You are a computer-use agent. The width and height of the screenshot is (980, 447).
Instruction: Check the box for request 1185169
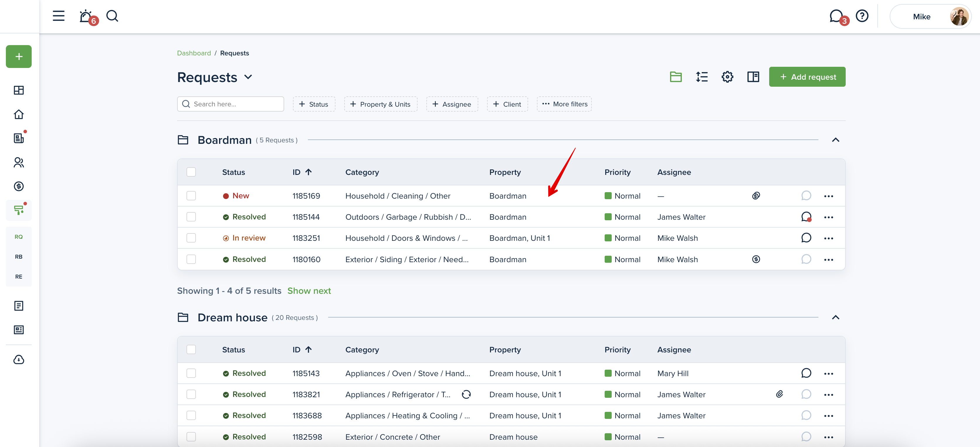[x=191, y=196]
